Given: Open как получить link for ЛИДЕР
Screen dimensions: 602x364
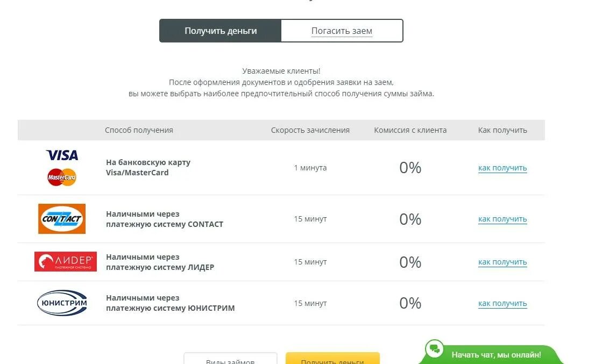Looking at the screenshot, I should (502, 262).
